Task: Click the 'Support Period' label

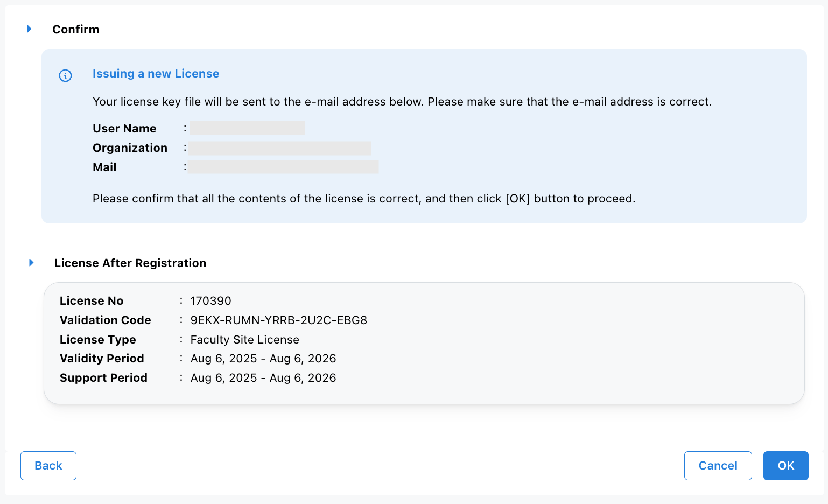Action: click(x=103, y=378)
